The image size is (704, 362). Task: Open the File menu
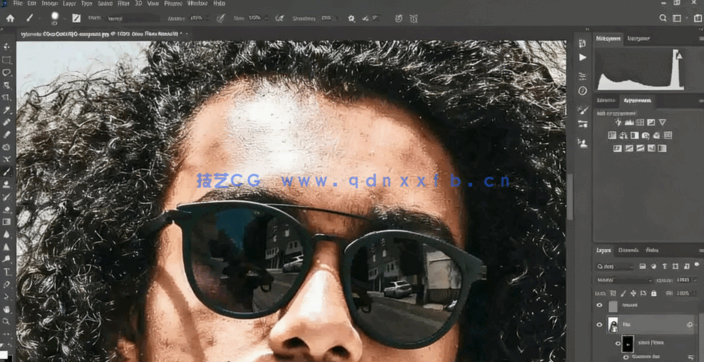18,3
